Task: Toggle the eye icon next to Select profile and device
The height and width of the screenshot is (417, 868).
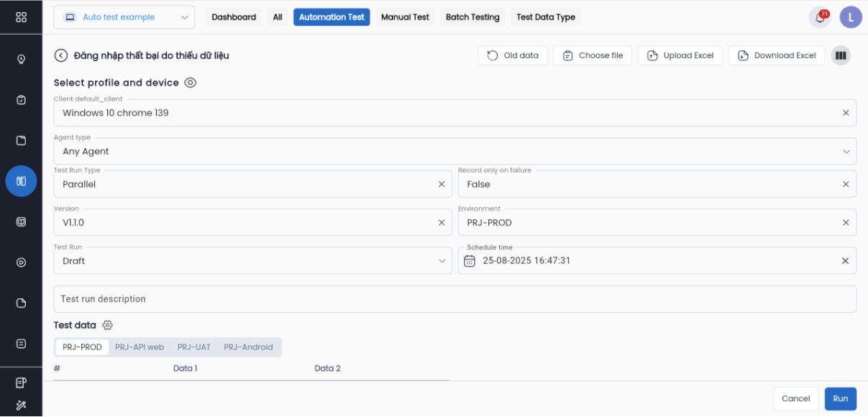Action: 190,83
